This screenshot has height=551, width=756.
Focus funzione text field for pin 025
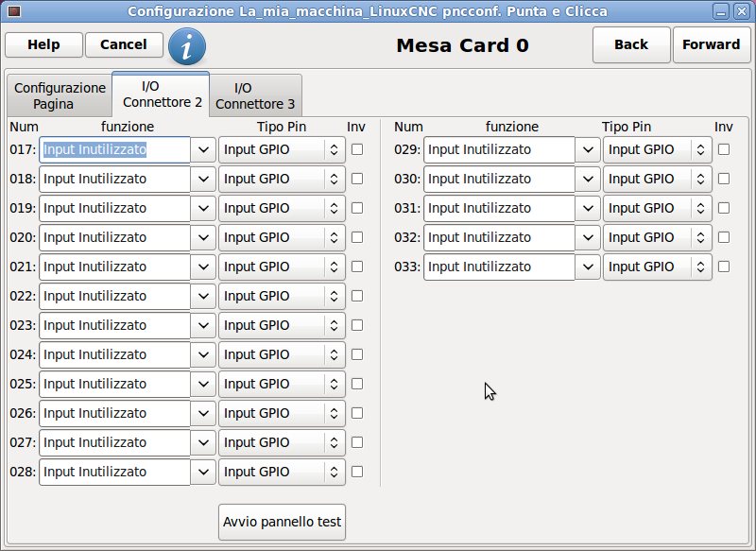tap(114, 385)
